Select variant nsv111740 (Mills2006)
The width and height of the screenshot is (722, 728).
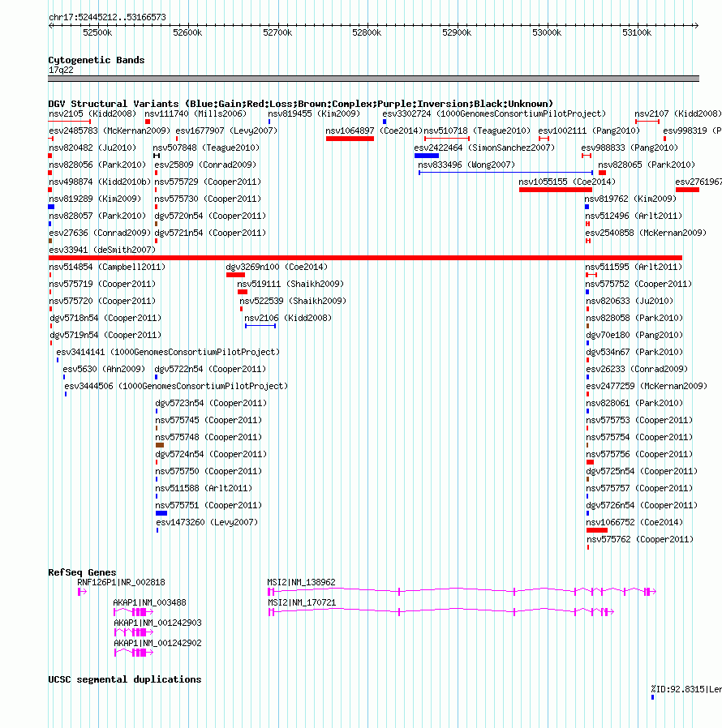pyautogui.click(x=196, y=113)
